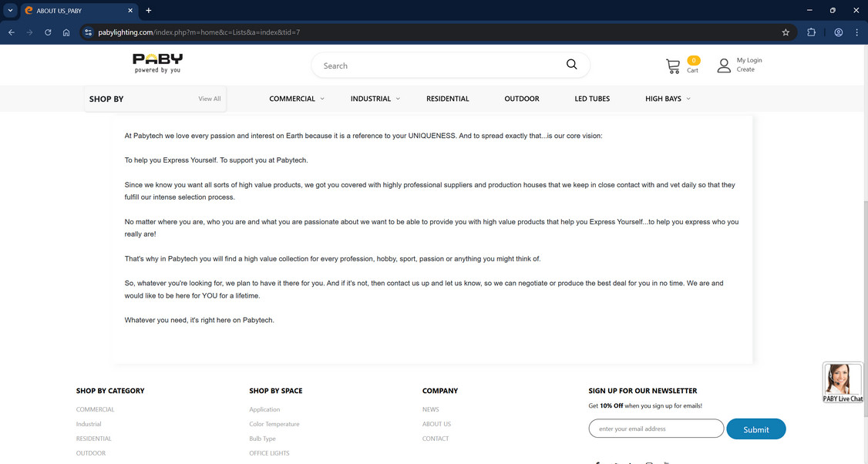Viewport: 868px width, 464px height.
Task: Click View All in Shop By
Action: pyautogui.click(x=209, y=99)
